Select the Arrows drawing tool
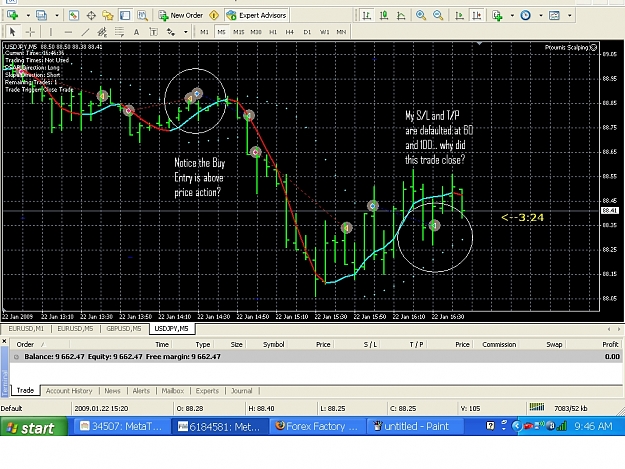Screen dimensions: 625x469 tap(171, 31)
